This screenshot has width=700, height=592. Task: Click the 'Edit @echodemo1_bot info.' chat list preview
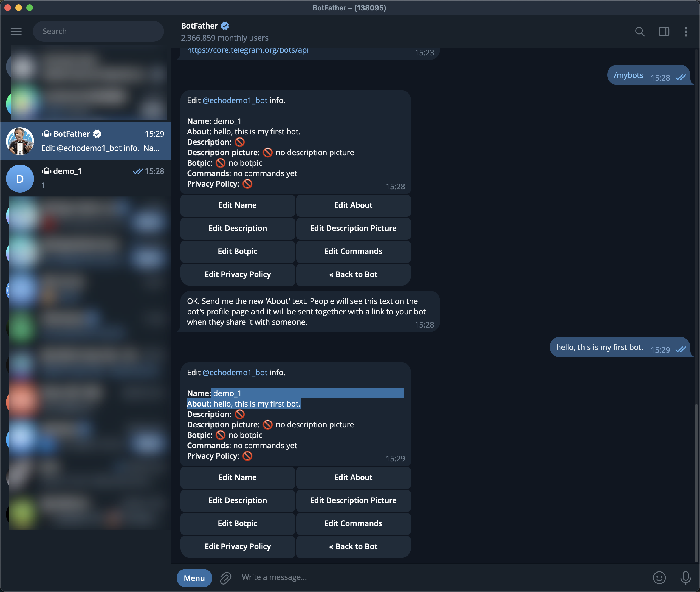pyautogui.click(x=100, y=148)
